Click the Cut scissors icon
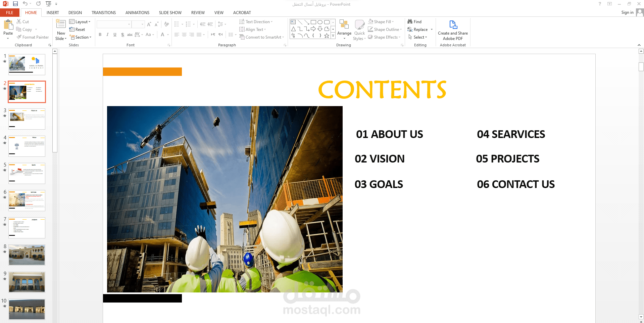The width and height of the screenshot is (644, 323). [19, 21]
